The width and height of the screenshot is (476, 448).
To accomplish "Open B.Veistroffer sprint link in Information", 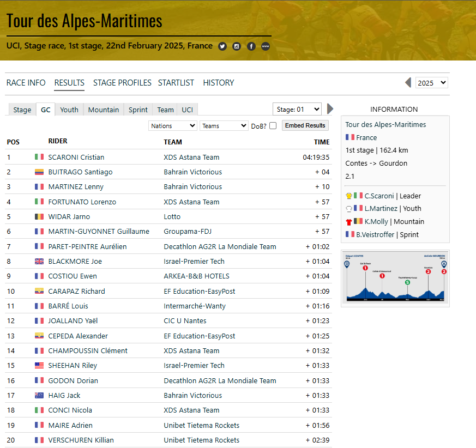I will [x=375, y=234].
